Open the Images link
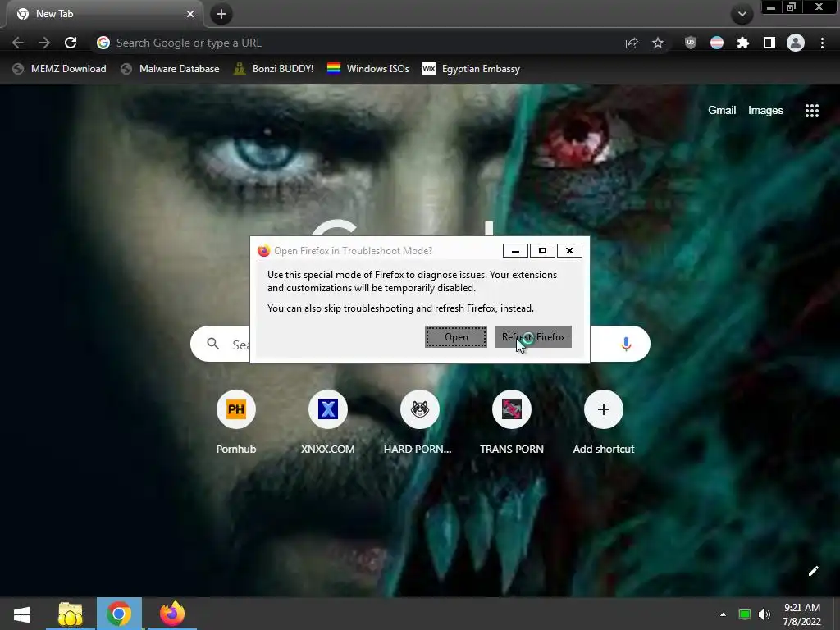840x630 pixels. pos(765,111)
